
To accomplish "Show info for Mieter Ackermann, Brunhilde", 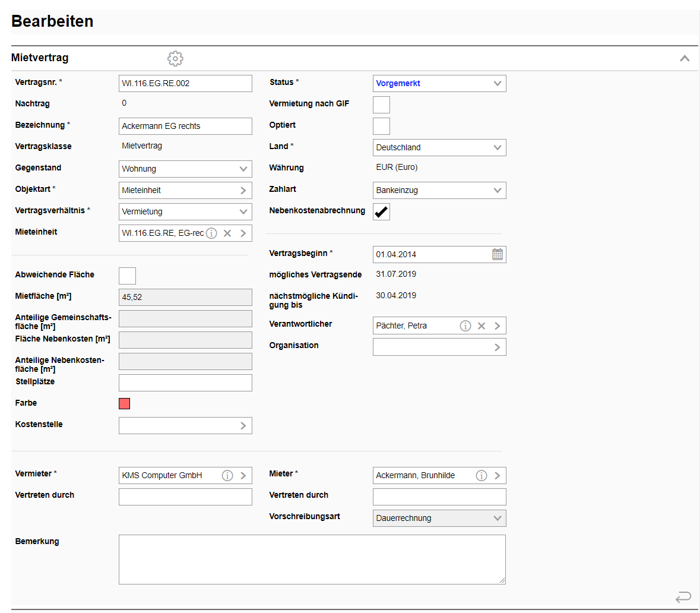I will (x=482, y=476).
